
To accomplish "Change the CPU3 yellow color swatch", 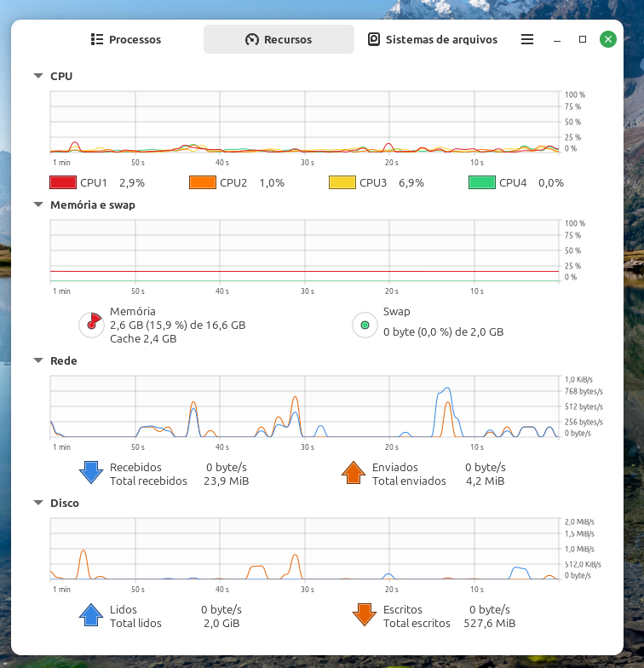I will (342, 182).
